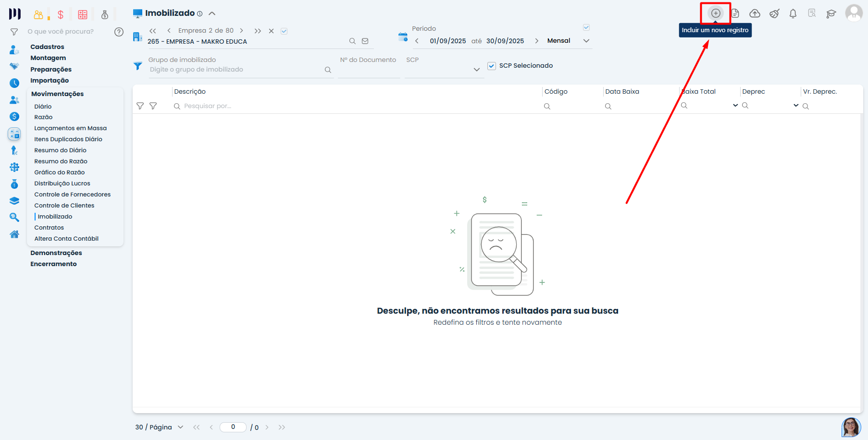Open the Mensal period type dropdown
This screenshot has height=440, width=868.
coord(586,41)
